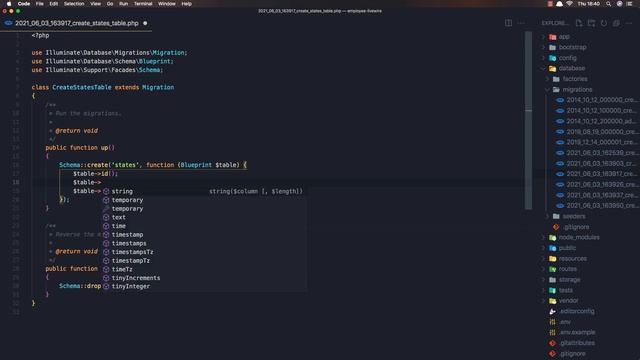Image resolution: width=640 pixels, height=360 pixels.
Task: Click the resources folder icon
Action: pos(553,259)
